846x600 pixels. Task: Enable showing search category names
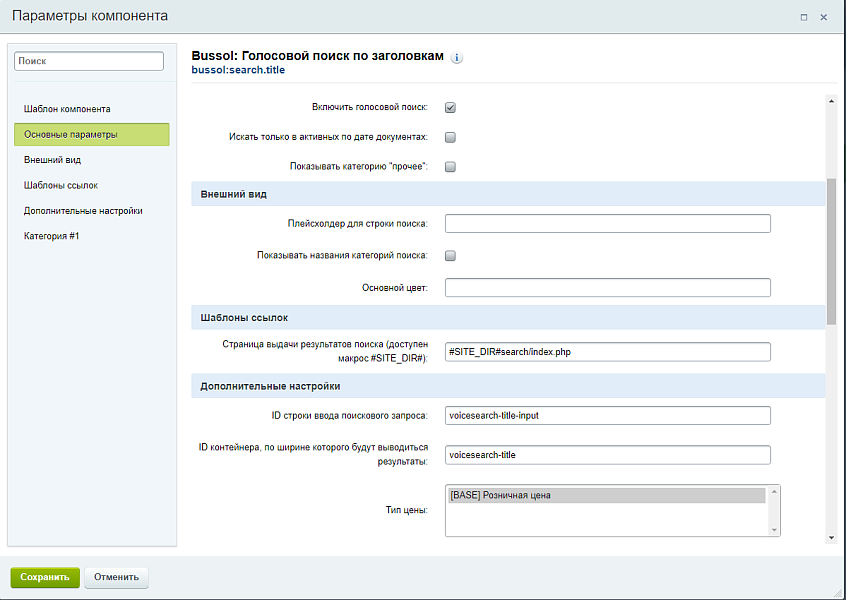[x=450, y=256]
